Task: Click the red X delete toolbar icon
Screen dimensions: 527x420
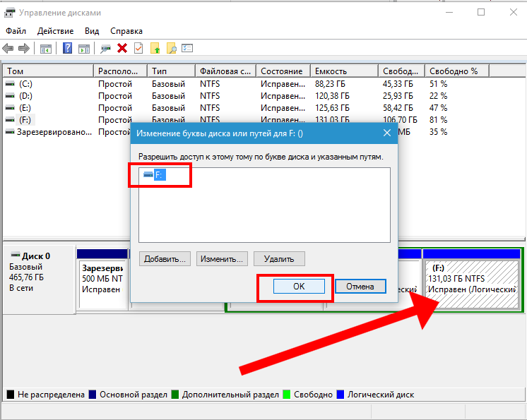Action: tap(122, 49)
